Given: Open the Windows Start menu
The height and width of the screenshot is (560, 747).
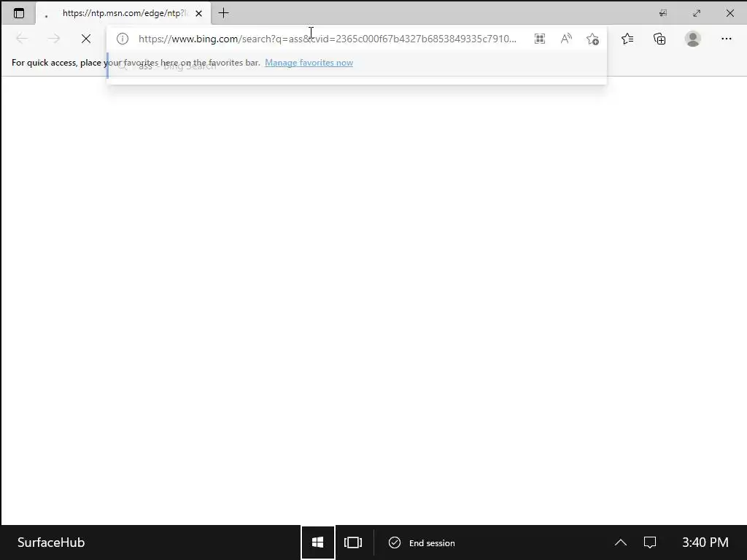Looking at the screenshot, I should coord(318,542).
